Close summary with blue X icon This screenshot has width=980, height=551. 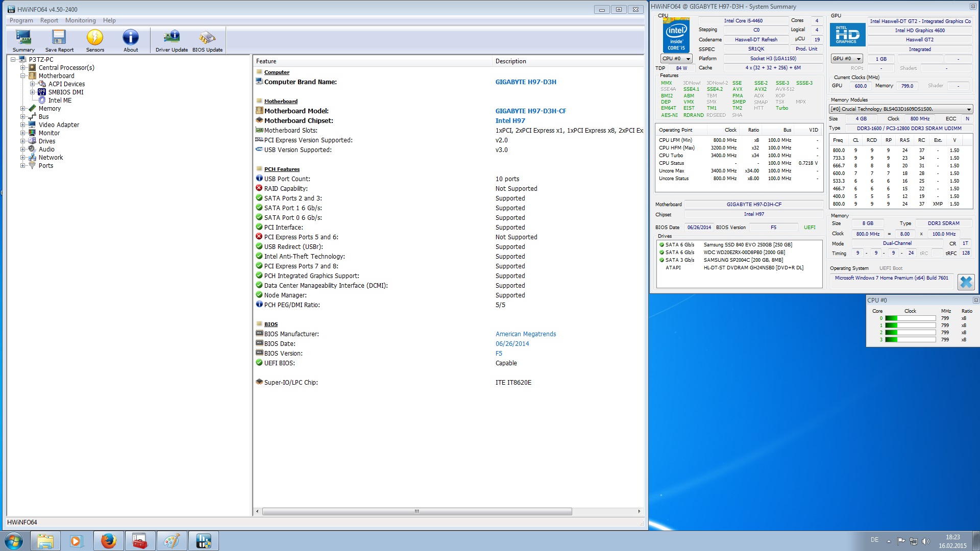(966, 282)
